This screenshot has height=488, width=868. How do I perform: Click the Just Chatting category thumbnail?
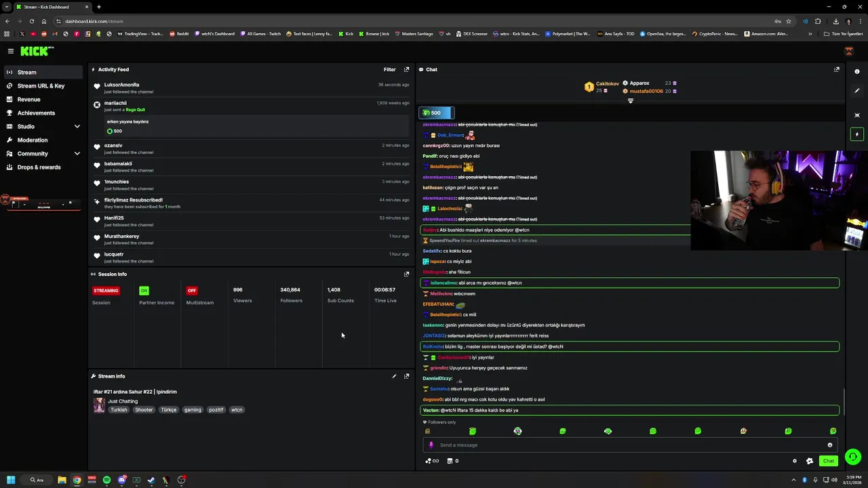(x=99, y=405)
